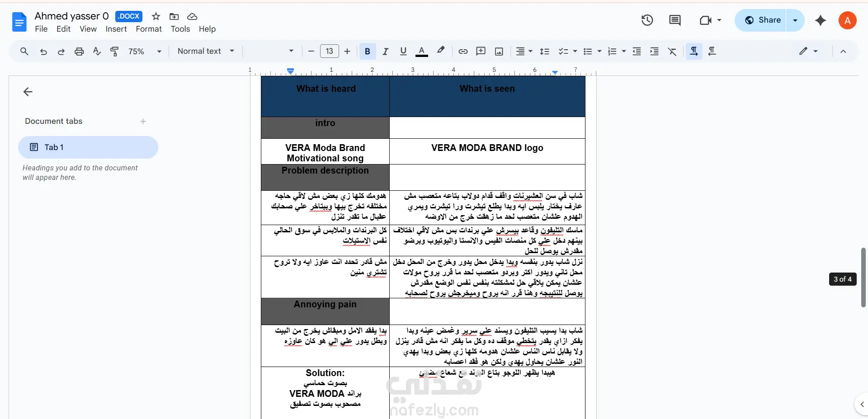Clear formatting
This screenshot has height=419, width=868.
click(x=672, y=52)
